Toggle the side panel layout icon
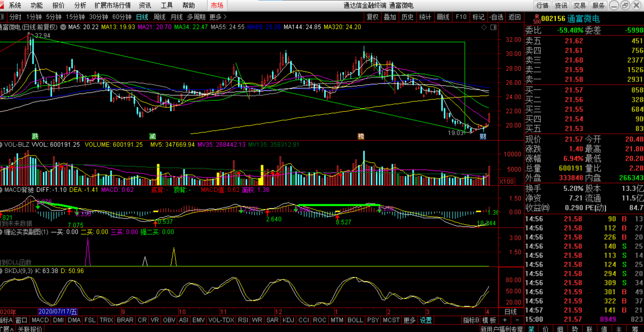The width and height of the screenshot is (644, 332). coord(493,27)
